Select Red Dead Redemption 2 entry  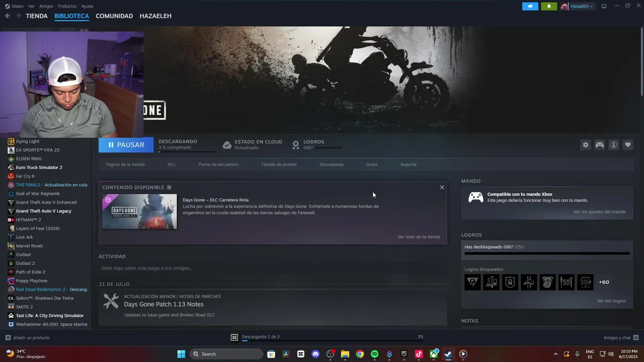pos(48,290)
